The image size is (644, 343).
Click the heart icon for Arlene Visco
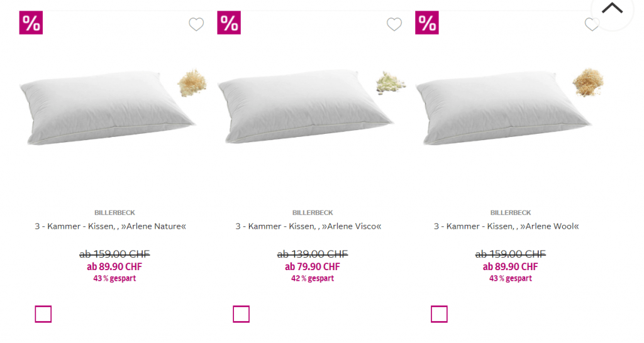click(394, 24)
